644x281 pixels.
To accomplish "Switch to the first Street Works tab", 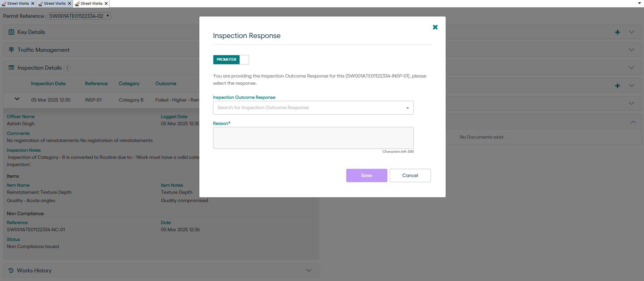I will (16, 3).
